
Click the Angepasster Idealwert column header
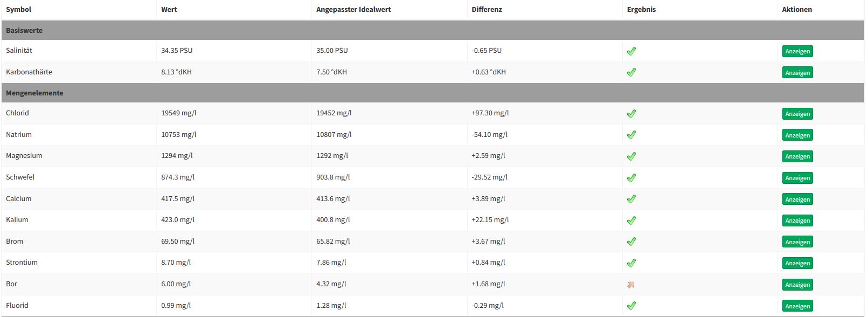[353, 10]
